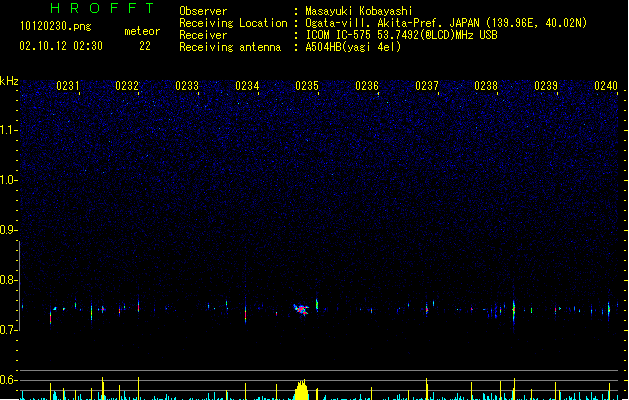Click the 0231 time marker
This screenshot has height=400, width=629.
tap(68, 86)
